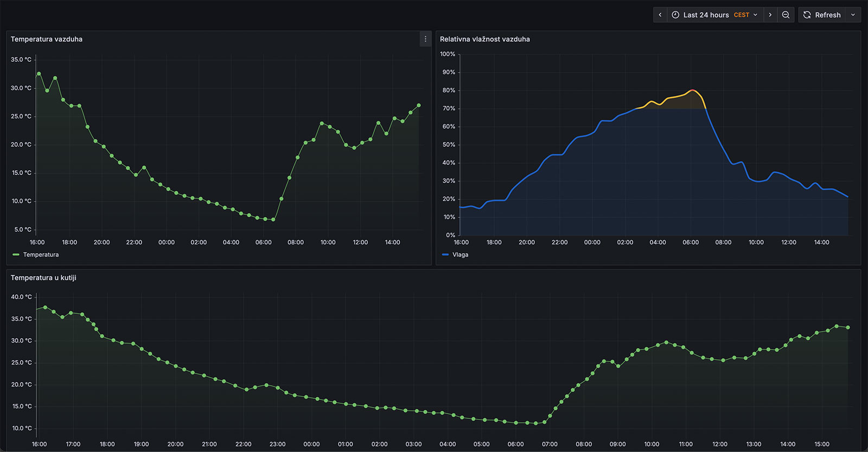Open Temperatura vazduha panel three-dot menu
The width and height of the screenshot is (868, 452).
(425, 39)
